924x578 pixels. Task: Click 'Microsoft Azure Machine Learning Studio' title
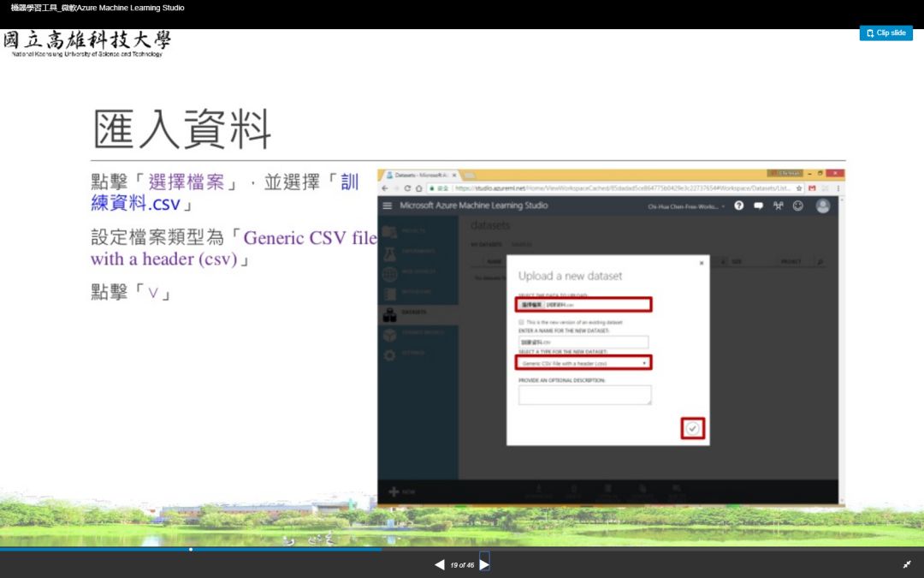click(x=474, y=206)
